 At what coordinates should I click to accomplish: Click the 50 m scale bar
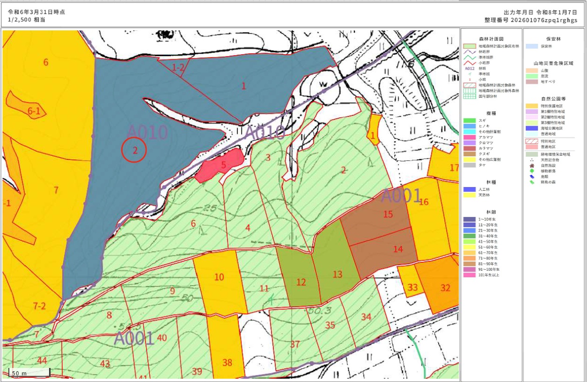29,373
